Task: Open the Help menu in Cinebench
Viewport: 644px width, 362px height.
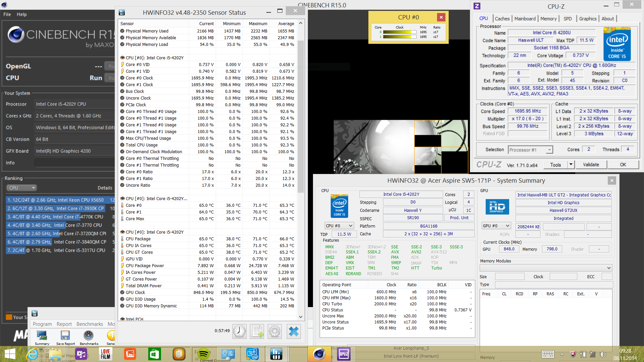Action: click(x=22, y=14)
